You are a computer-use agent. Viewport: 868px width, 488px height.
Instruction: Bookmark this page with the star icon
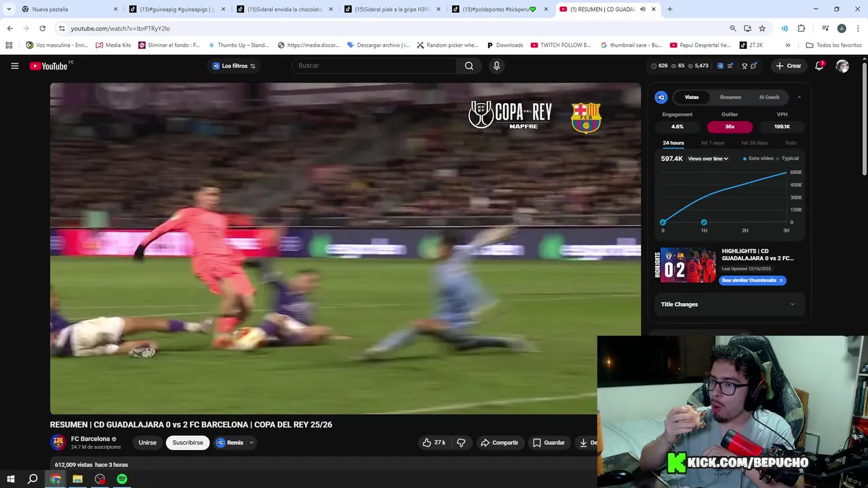[x=762, y=28]
